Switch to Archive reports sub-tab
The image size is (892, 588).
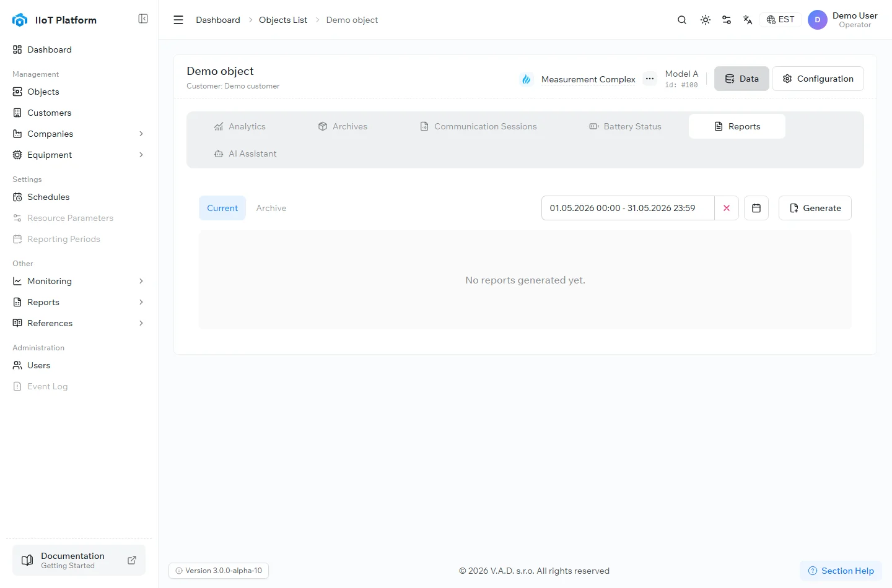pyautogui.click(x=271, y=208)
